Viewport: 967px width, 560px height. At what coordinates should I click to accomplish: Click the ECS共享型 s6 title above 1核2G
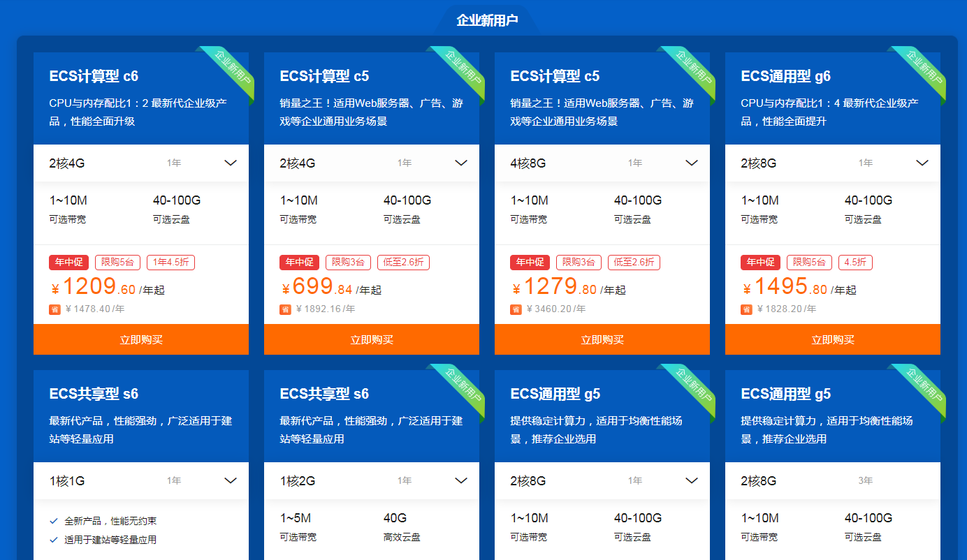[x=324, y=394]
